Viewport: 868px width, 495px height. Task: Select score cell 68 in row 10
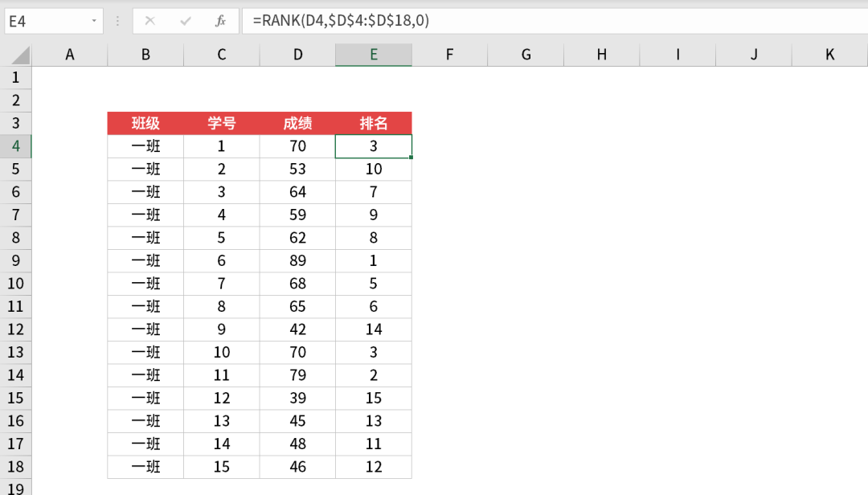(x=297, y=284)
